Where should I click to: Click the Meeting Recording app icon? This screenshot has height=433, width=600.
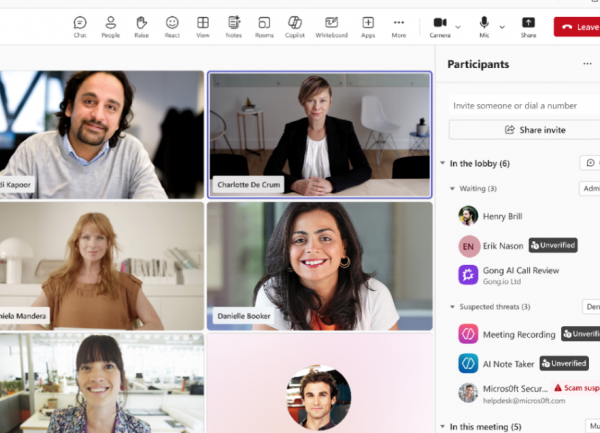click(468, 334)
